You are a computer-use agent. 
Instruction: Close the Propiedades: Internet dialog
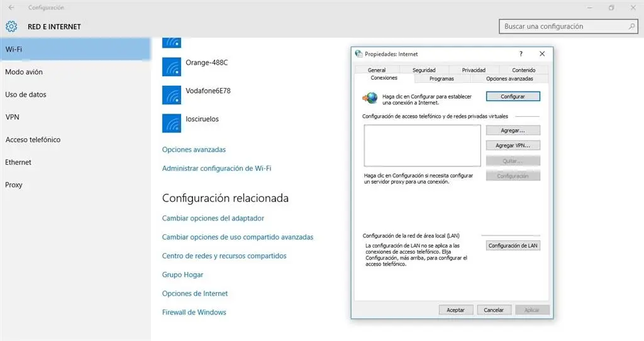pyautogui.click(x=542, y=54)
